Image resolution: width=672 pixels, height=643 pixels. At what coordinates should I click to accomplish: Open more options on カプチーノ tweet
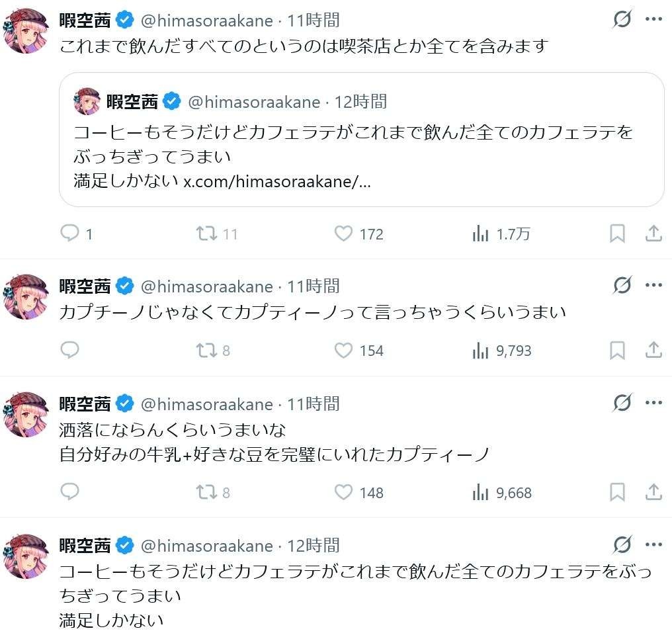(653, 286)
